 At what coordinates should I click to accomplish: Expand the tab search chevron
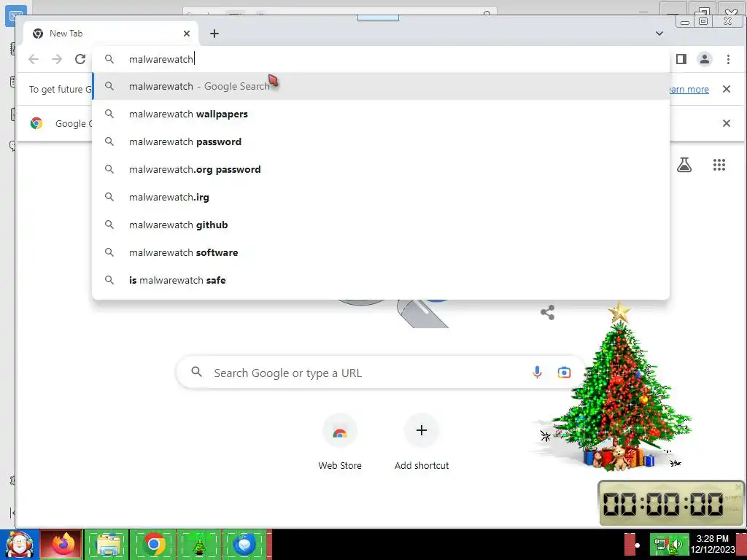pos(659,34)
